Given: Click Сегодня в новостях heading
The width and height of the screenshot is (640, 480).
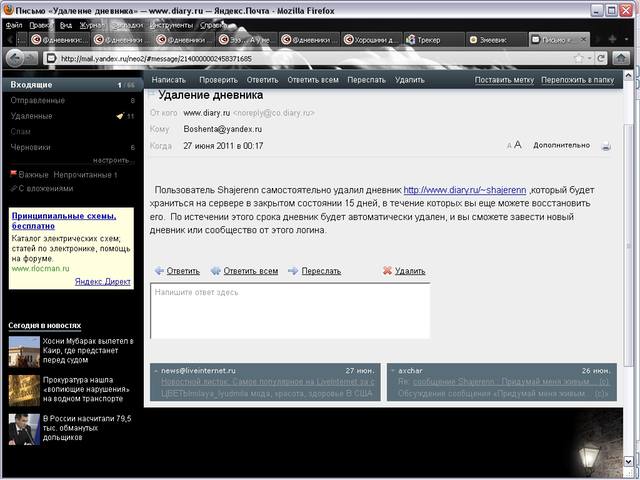Looking at the screenshot, I should [x=44, y=325].
